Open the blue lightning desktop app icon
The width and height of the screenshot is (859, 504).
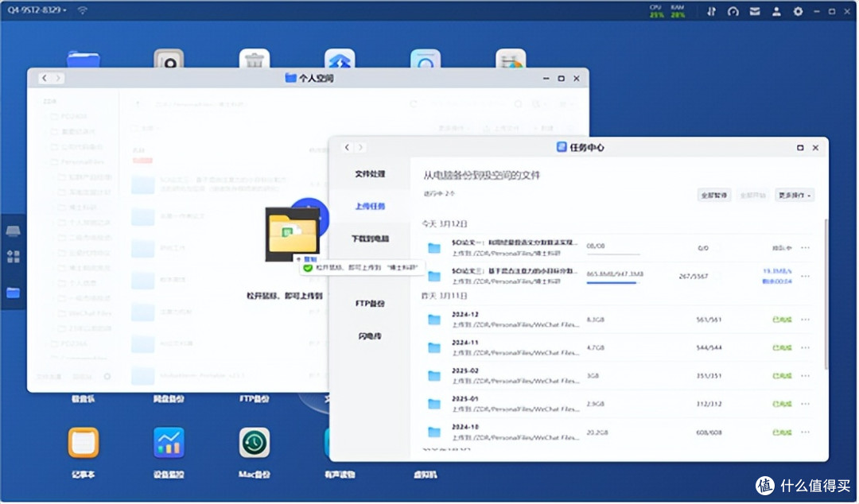(340, 59)
